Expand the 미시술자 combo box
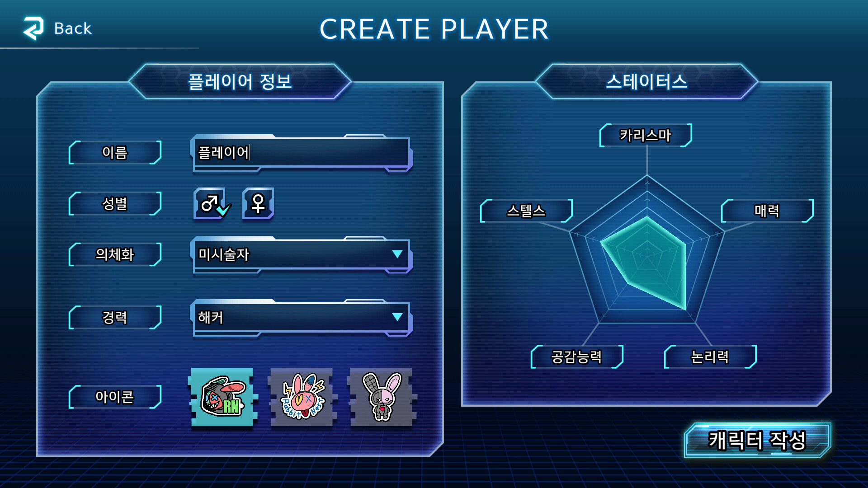 click(x=302, y=255)
